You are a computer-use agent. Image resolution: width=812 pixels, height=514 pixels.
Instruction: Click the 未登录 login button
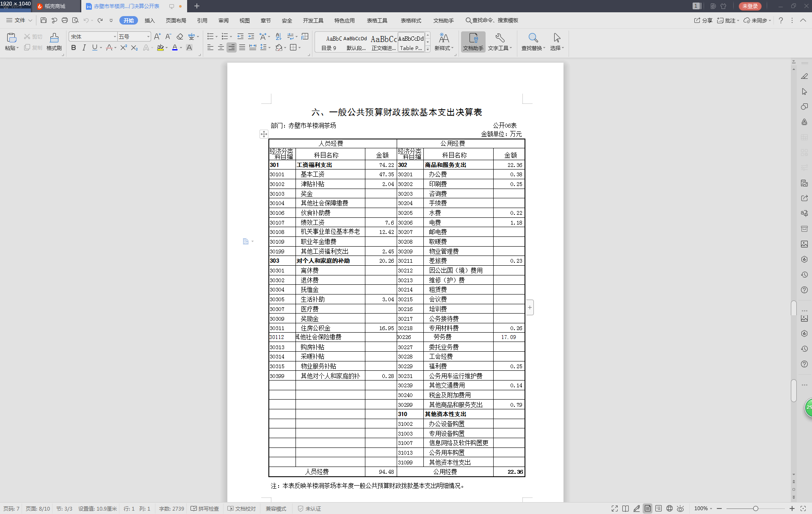point(750,6)
